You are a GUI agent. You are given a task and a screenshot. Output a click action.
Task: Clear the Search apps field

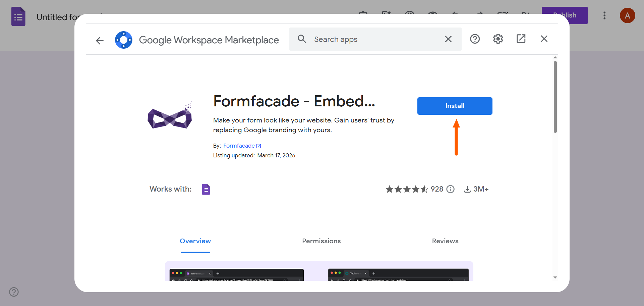(448, 39)
